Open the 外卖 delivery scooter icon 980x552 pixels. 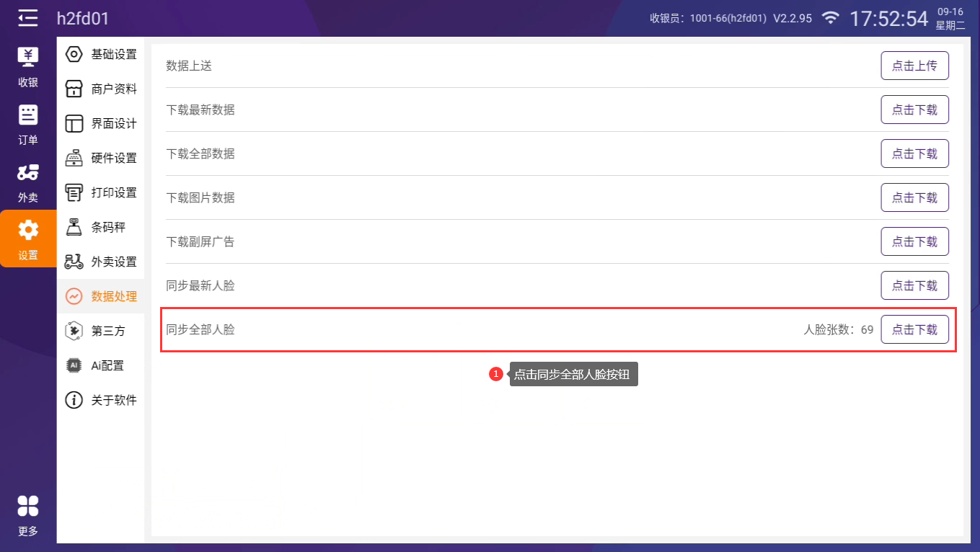pyautogui.click(x=28, y=173)
